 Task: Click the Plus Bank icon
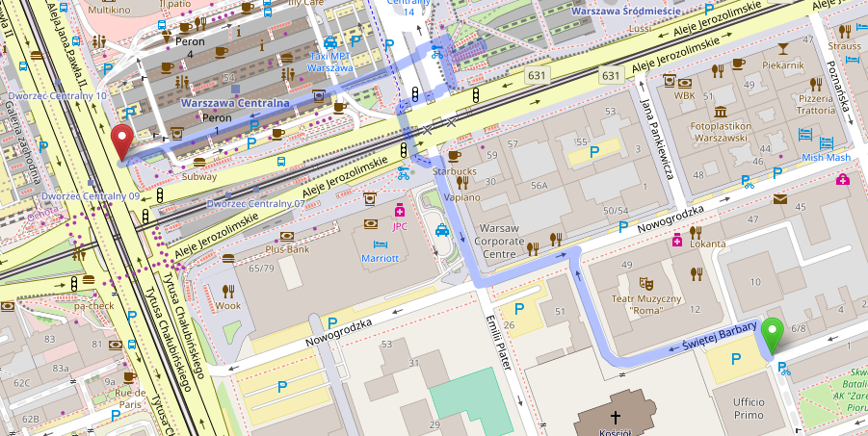click(x=287, y=237)
